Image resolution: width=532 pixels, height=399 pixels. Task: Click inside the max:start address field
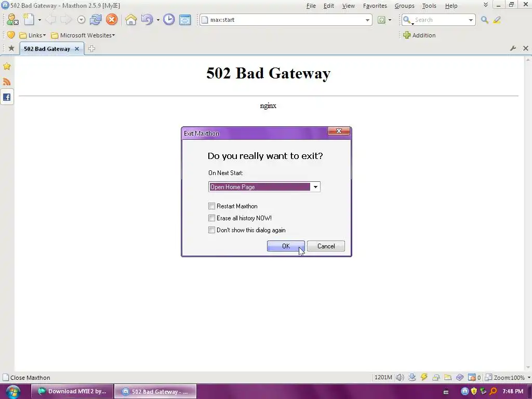[285, 20]
